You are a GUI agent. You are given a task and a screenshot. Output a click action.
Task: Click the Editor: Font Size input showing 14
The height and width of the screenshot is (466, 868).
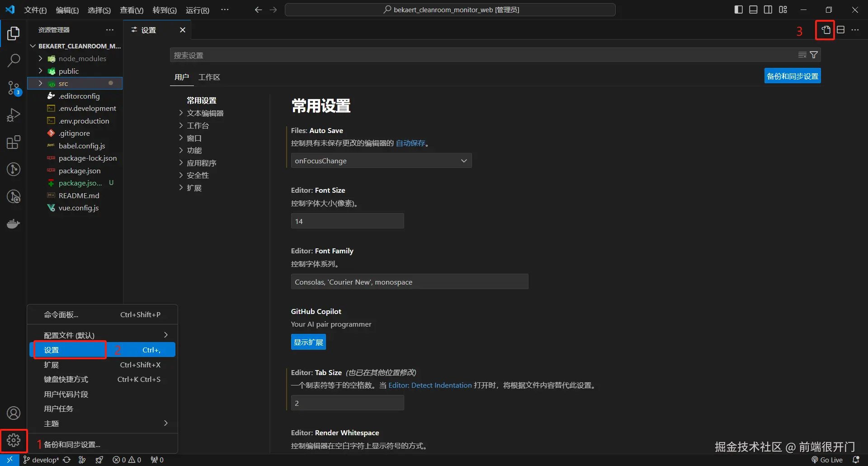347,221
